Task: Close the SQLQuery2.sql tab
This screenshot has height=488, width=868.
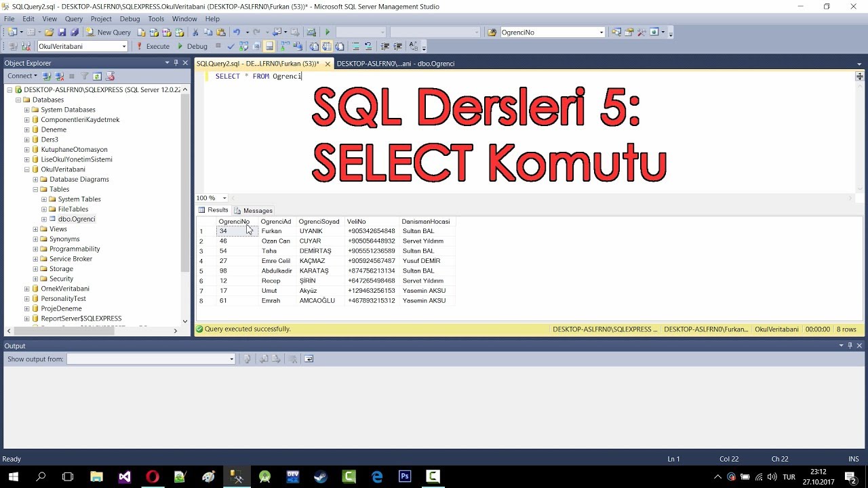Action: [x=328, y=64]
